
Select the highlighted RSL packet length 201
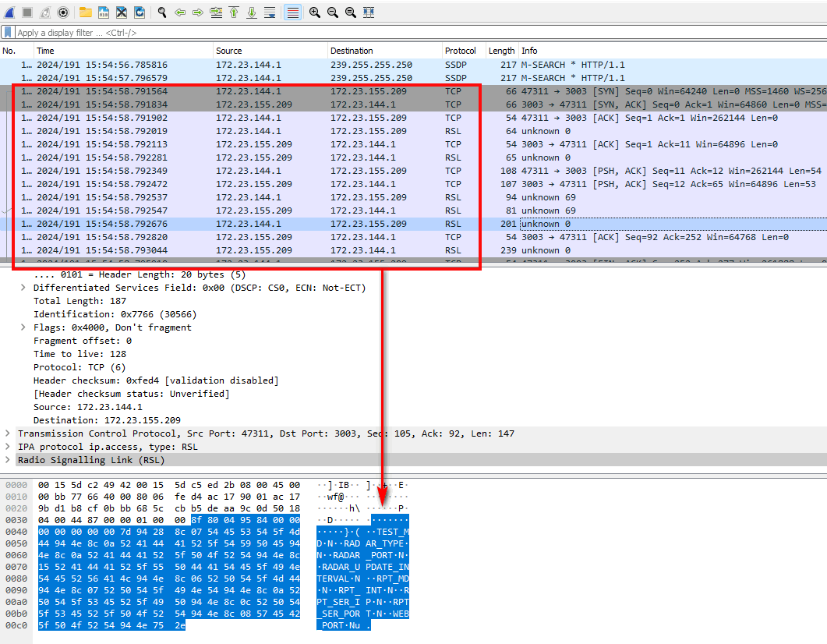coord(413,224)
